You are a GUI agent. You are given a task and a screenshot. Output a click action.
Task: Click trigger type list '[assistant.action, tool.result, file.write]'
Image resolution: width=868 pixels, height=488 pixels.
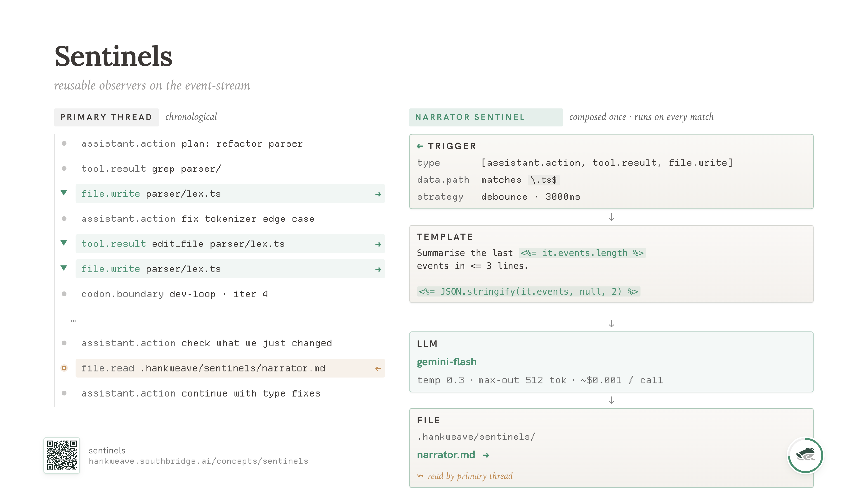(x=607, y=163)
